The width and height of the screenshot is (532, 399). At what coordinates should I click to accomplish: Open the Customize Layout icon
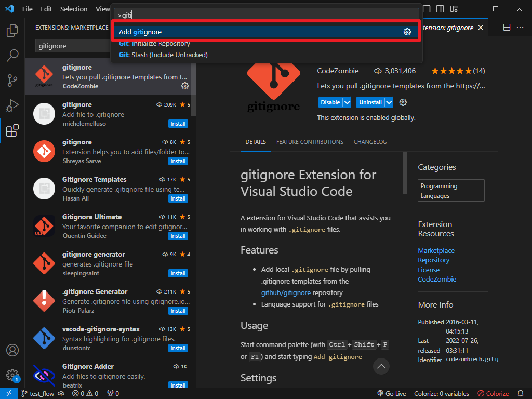tap(454, 9)
